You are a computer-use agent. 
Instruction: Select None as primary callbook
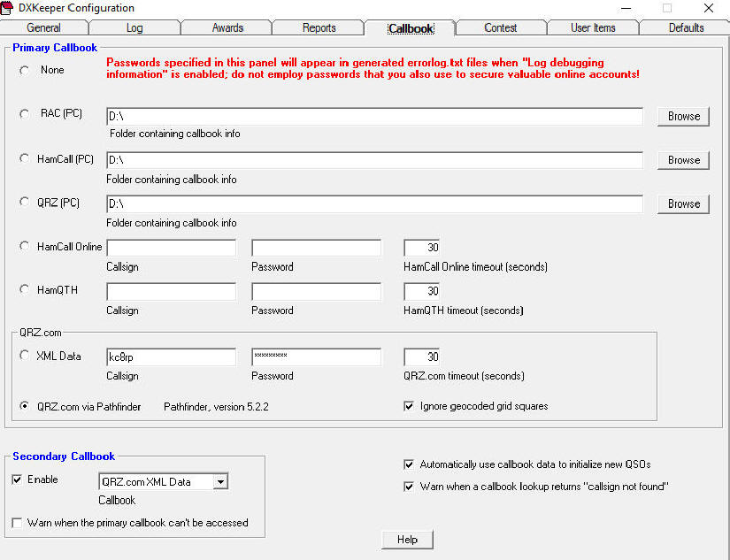coord(24,70)
